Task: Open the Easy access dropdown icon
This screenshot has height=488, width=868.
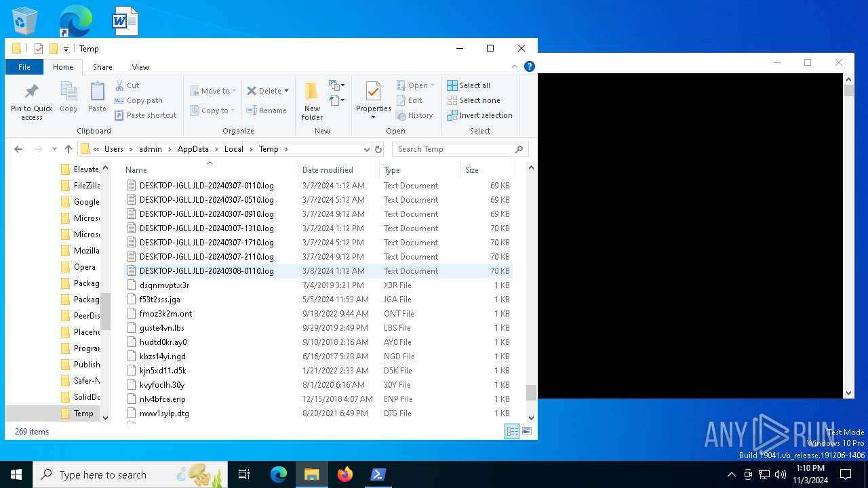Action: [337, 100]
